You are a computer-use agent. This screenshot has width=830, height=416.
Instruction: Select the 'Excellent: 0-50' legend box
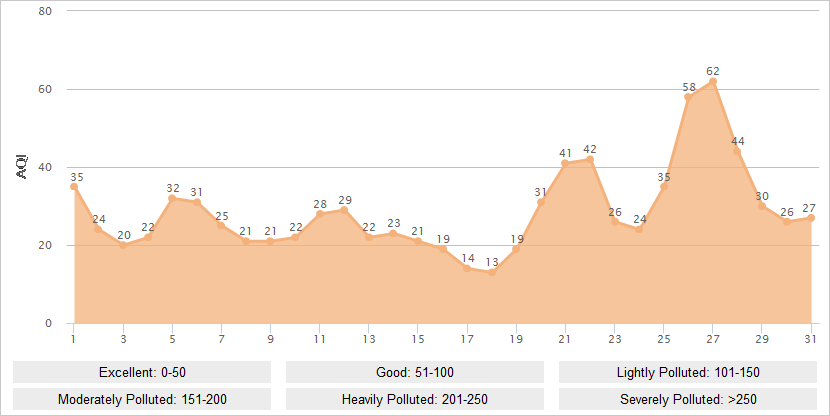[142, 372]
